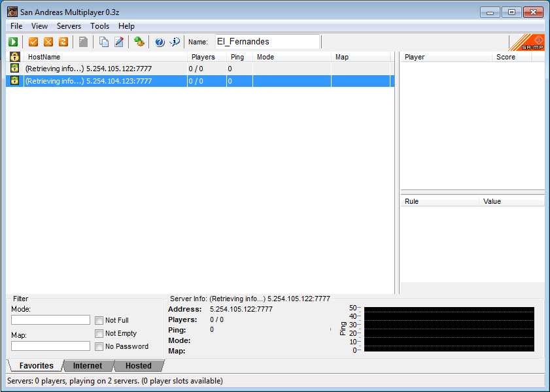Sort servers by Map column header

click(361, 57)
